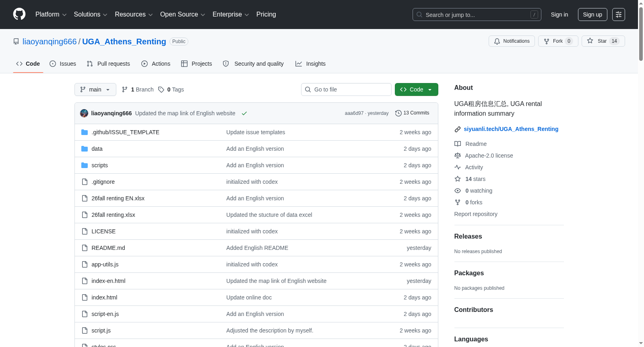Click the data folder icon
The height and width of the screenshot is (347, 644).
[85, 149]
